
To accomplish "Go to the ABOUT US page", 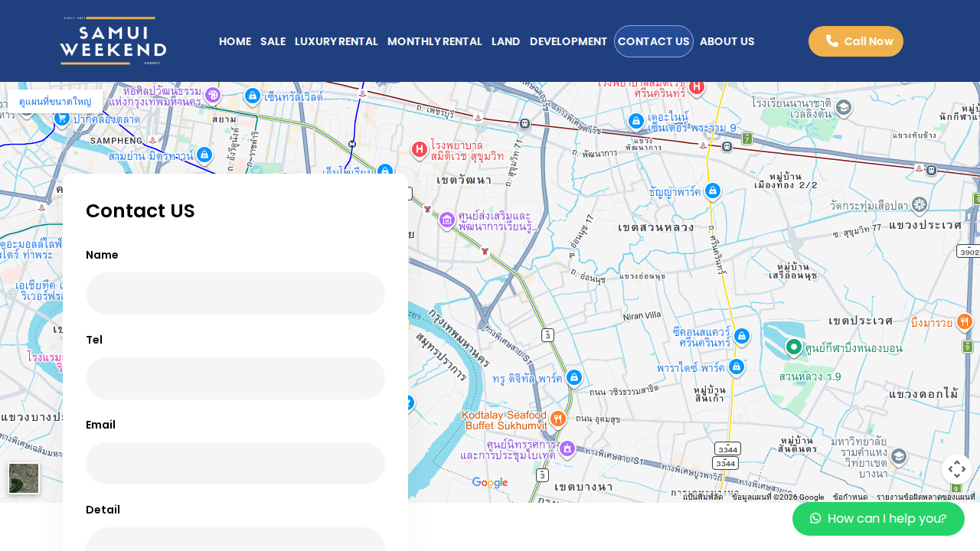I will point(727,41).
